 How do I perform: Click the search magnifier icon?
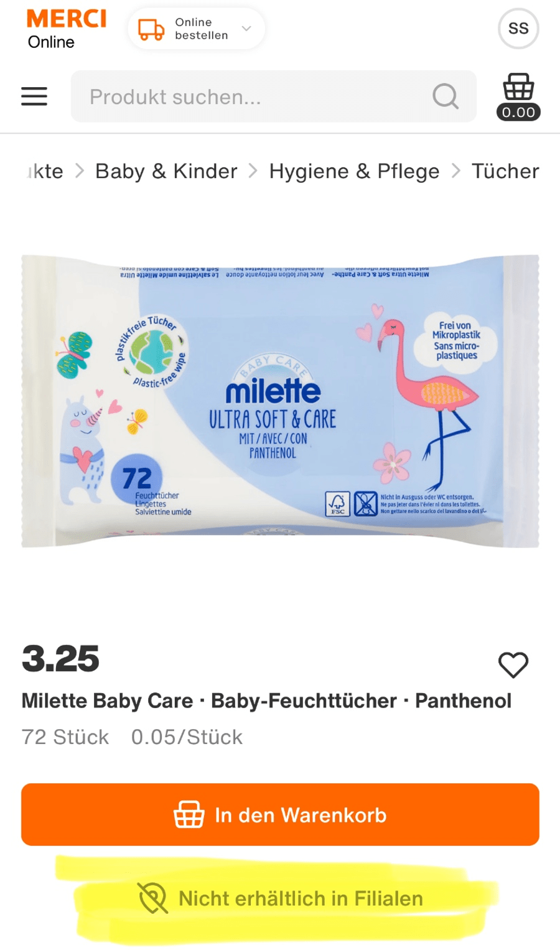pyautogui.click(x=446, y=96)
